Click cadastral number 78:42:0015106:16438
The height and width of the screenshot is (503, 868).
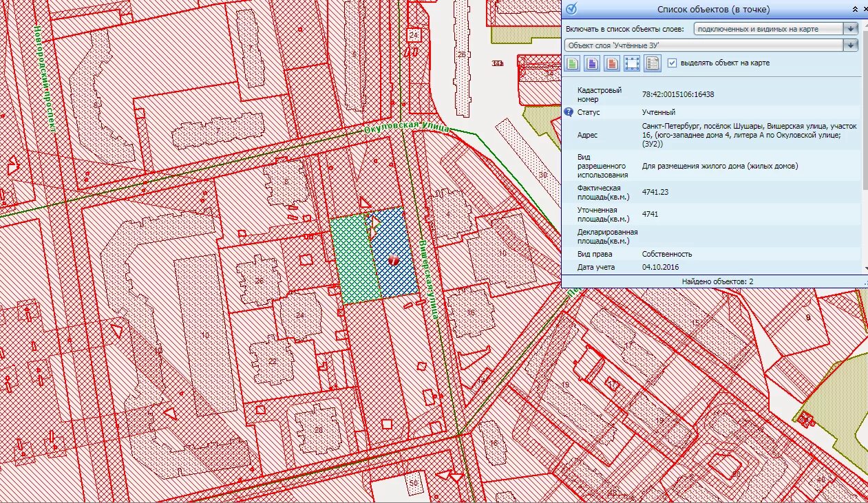678,94
